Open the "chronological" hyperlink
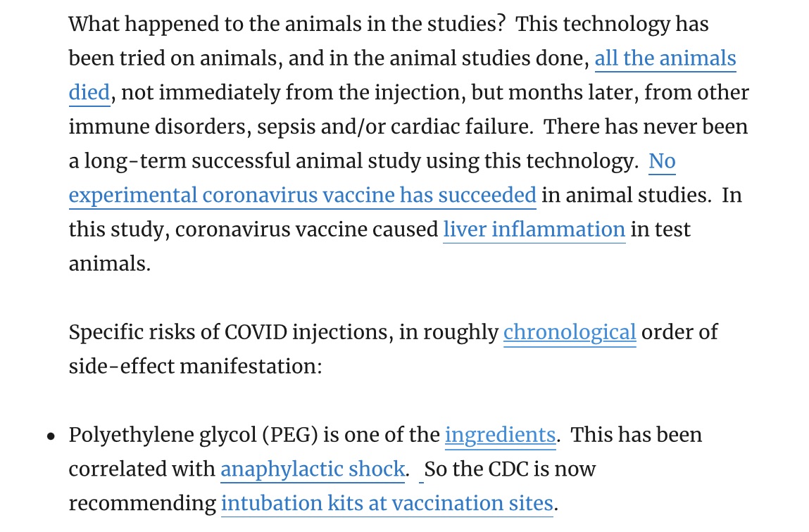 pos(570,332)
